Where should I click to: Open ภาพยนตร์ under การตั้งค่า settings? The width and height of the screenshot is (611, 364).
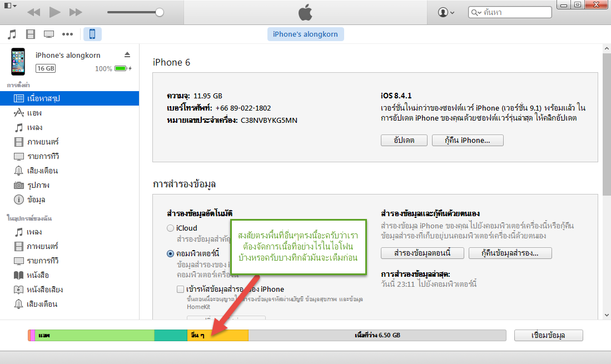(x=69, y=142)
